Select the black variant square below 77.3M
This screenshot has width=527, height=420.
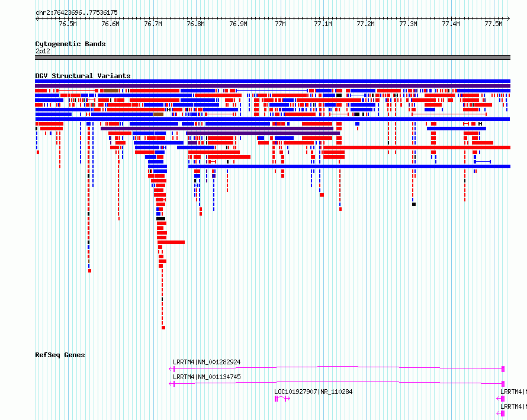point(414,204)
